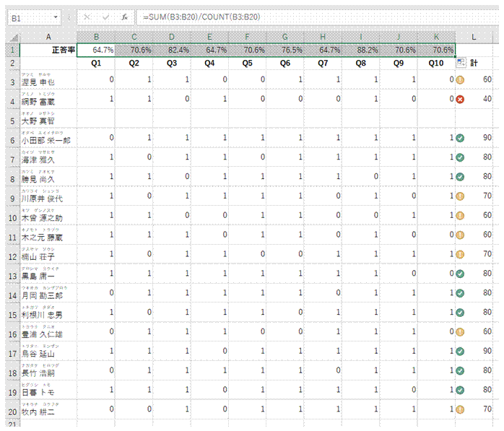Viewport: 504px width, 431px height.
Task: Select the name cell 渥見 申也
Action: pos(48,80)
